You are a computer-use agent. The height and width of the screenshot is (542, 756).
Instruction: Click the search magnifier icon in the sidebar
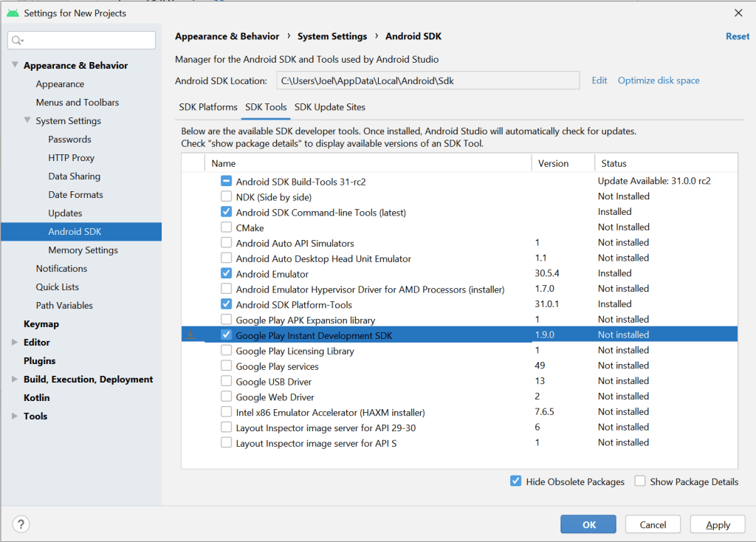coord(18,41)
